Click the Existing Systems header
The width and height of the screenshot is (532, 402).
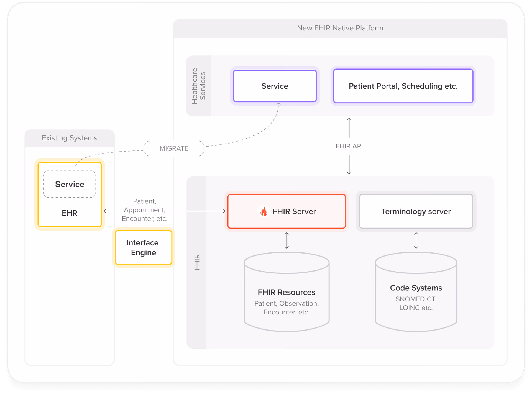pyautogui.click(x=70, y=138)
